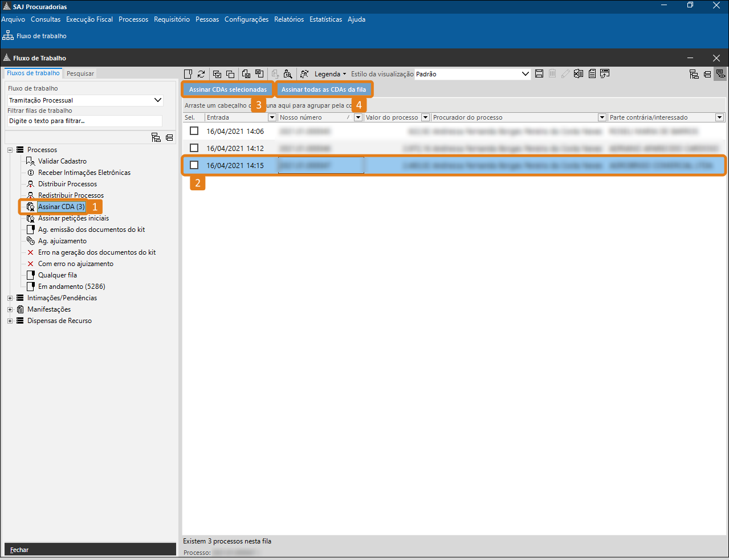Expand the Intimações/Pendências tree node
This screenshot has height=560, width=729.
[x=10, y=298]
